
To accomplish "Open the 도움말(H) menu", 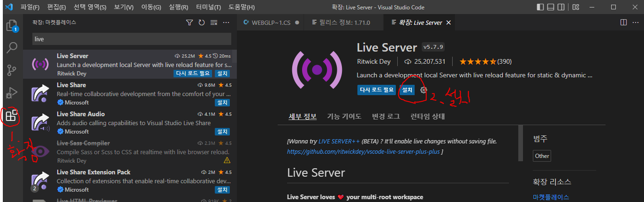I will tap(242, 7).
